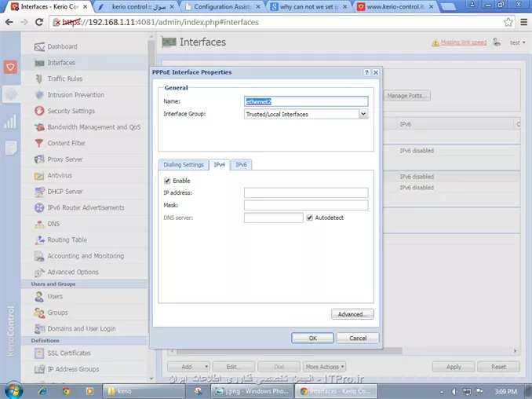Switch to 'why can not we set' browser tab

pos(308,7)
